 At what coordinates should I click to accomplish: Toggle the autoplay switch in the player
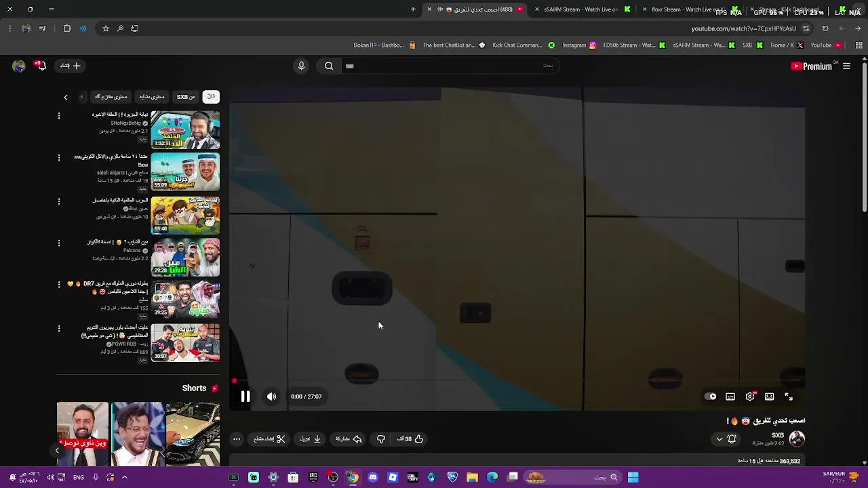(710, 396)
